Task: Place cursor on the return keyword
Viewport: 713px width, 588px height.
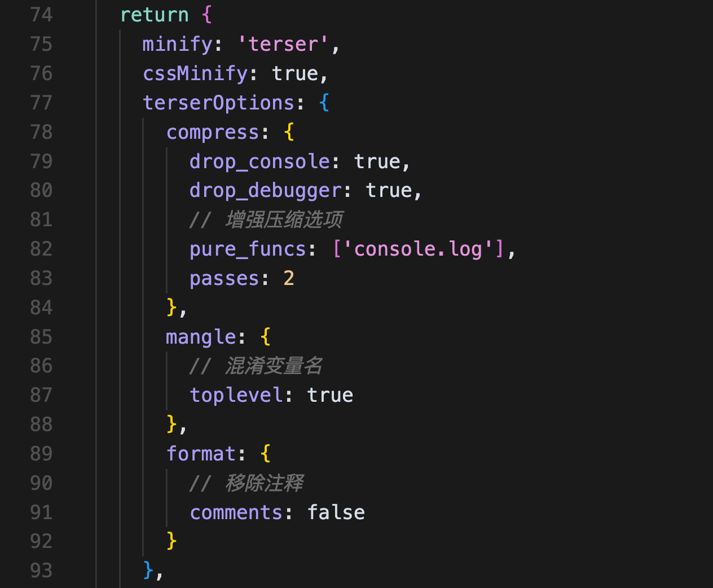Action: (155, 15)
